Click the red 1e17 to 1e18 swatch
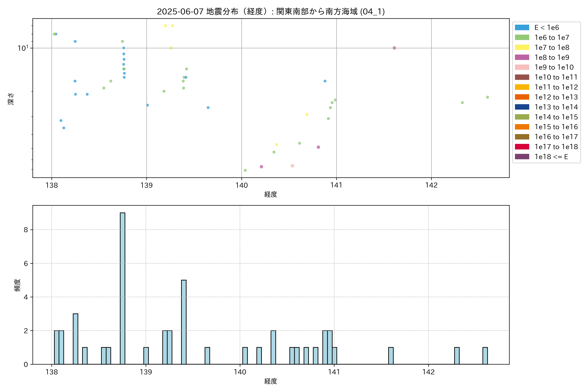This screenshot has width=588, height=392. click(x=522, y=147)
